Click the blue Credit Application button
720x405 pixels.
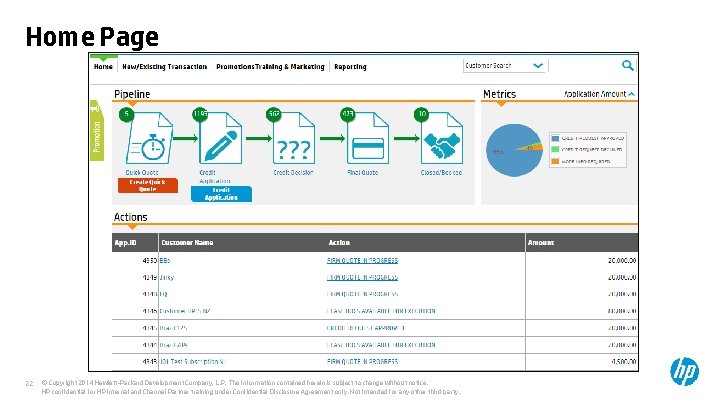point(221,194)
